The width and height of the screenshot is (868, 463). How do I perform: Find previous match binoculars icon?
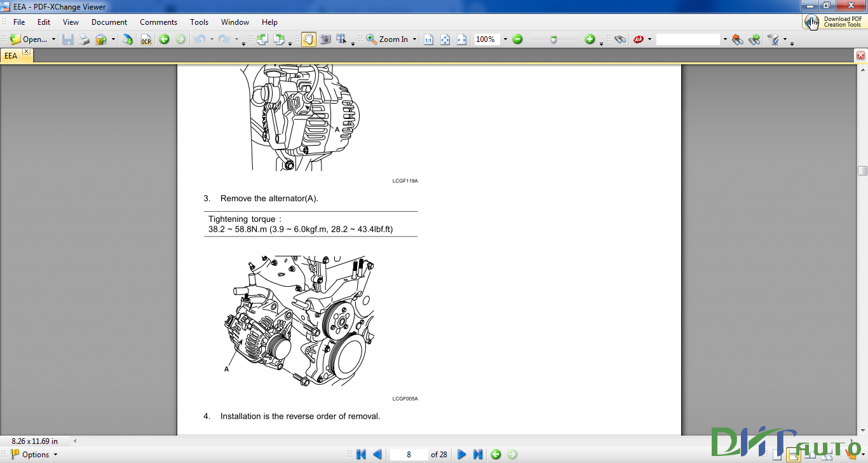[x=738, y=39]
